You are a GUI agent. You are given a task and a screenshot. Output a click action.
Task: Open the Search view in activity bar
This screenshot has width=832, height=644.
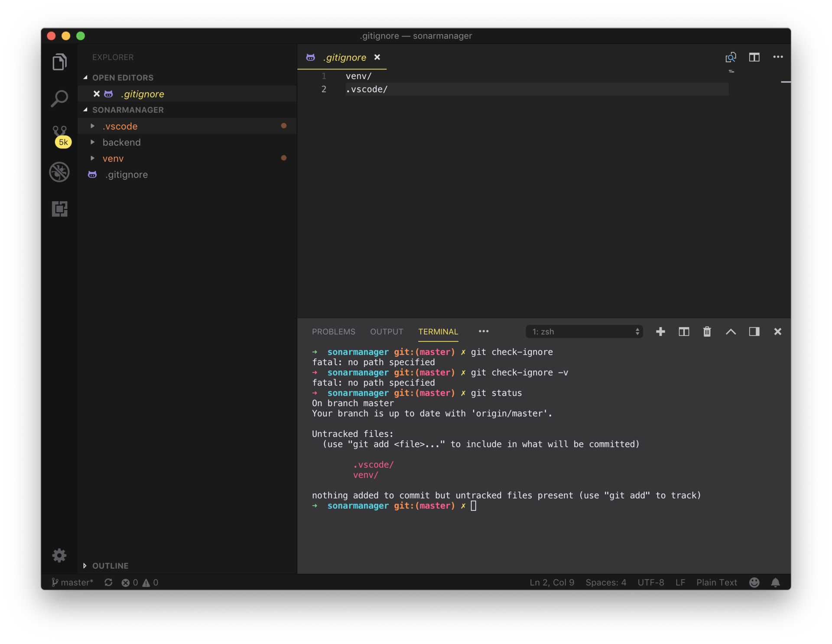click(59, 98)
